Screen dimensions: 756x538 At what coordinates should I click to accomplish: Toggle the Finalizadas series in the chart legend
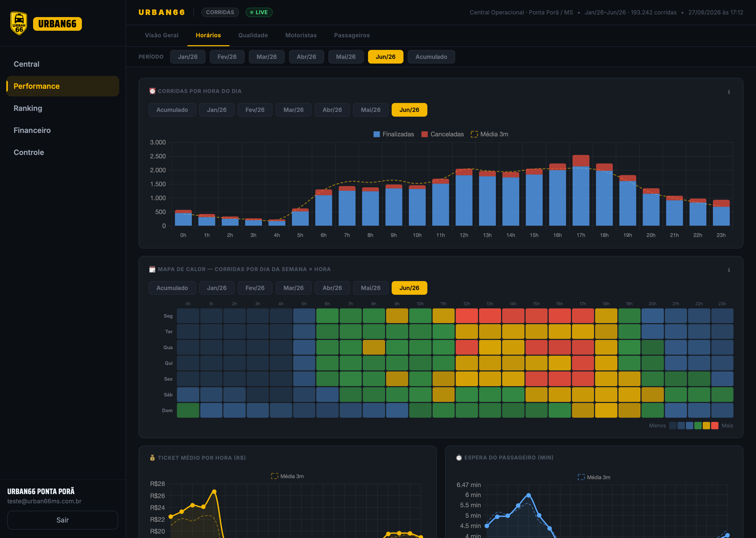pyautogui.click(x=393, y=134)
